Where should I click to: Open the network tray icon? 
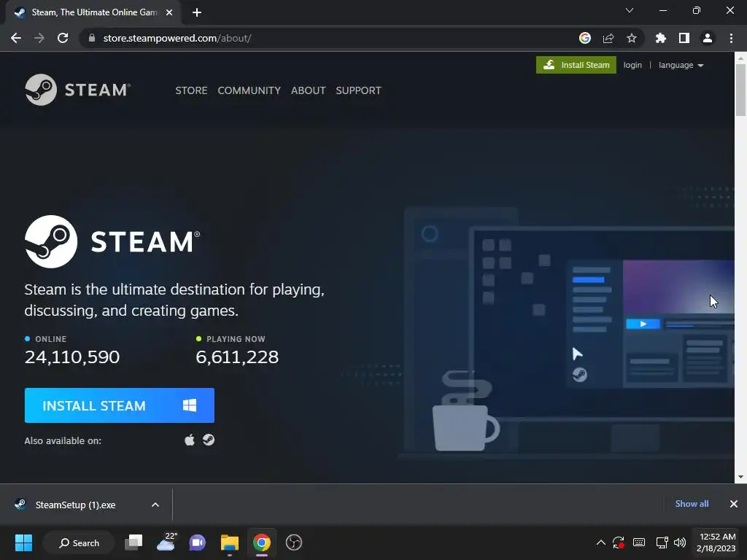point(662,542)
